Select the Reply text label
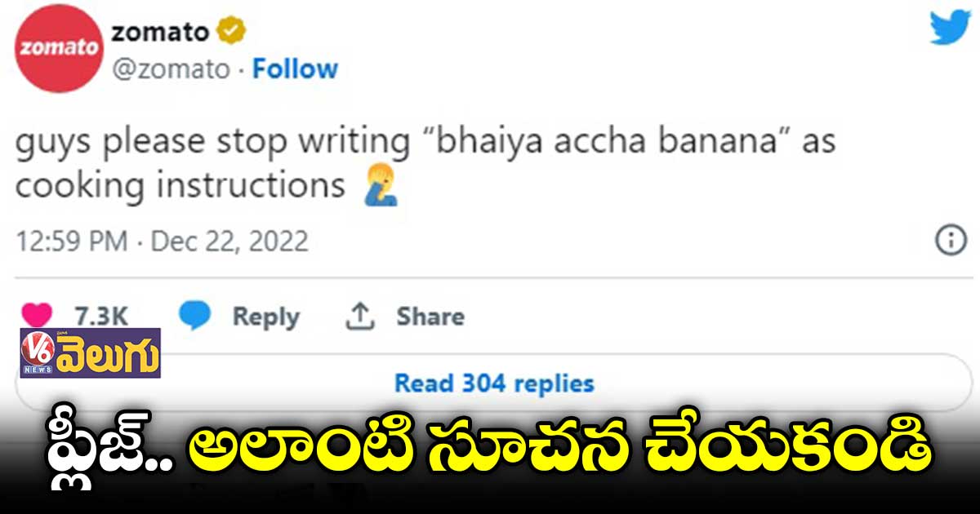980x514 pixels. (265, 317)
